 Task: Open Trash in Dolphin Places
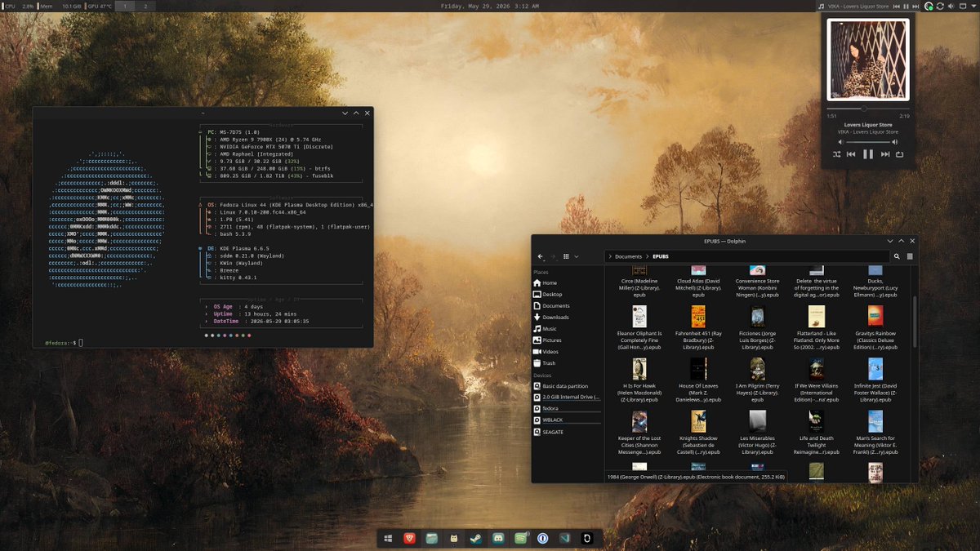(567, 363)
